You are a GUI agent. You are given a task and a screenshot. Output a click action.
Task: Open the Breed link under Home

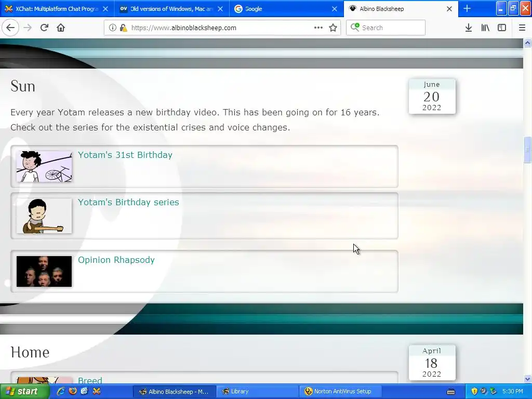point(90,380)
